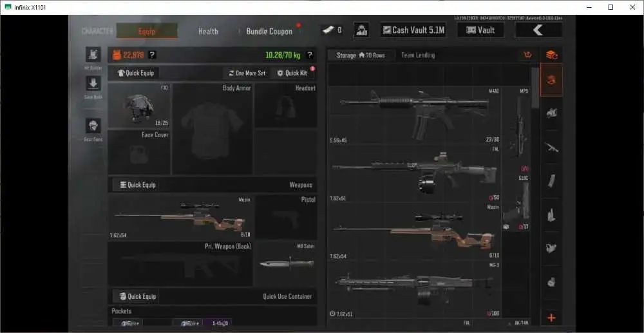Select the M9 Saber knife slot

coord(286,264)
